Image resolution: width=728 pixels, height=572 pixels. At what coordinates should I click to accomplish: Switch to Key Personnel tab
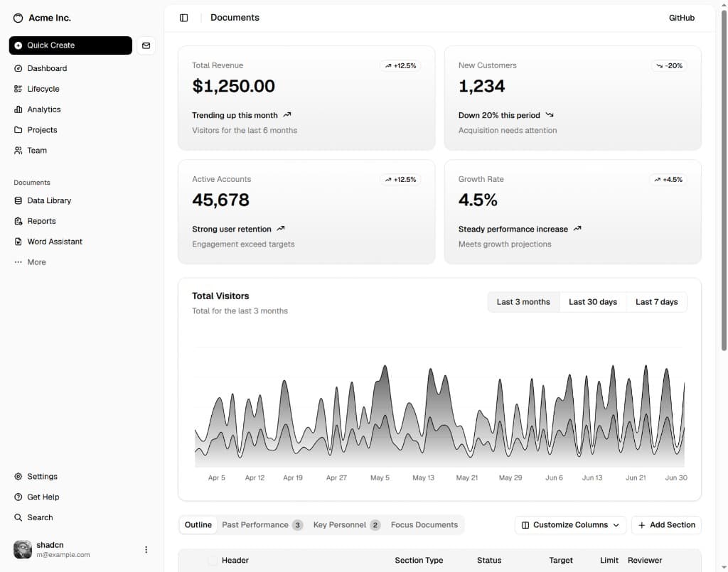click(x=346, y=525)
